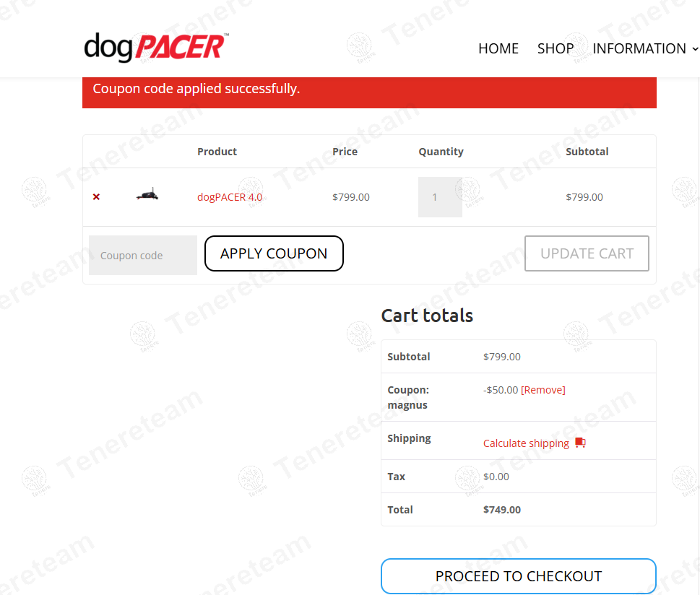
Task: Click the dogPACER logo
Action: [156, 48]
